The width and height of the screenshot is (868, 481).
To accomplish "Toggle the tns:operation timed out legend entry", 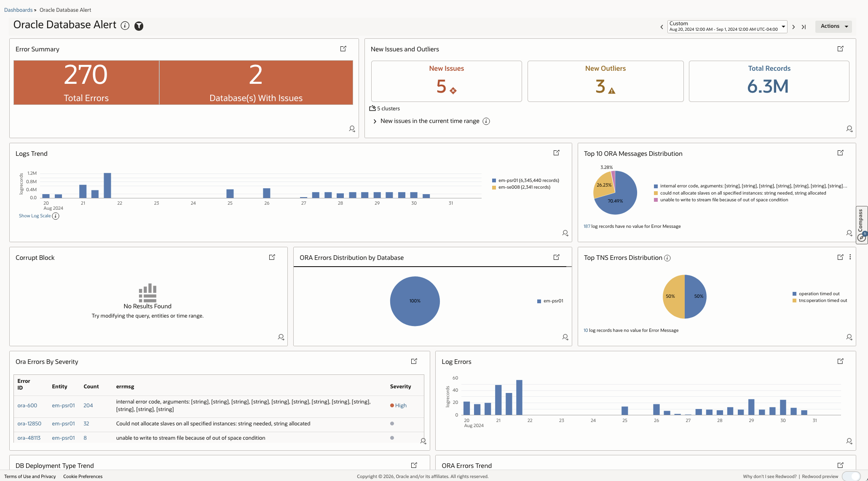I will click(820, 300).
